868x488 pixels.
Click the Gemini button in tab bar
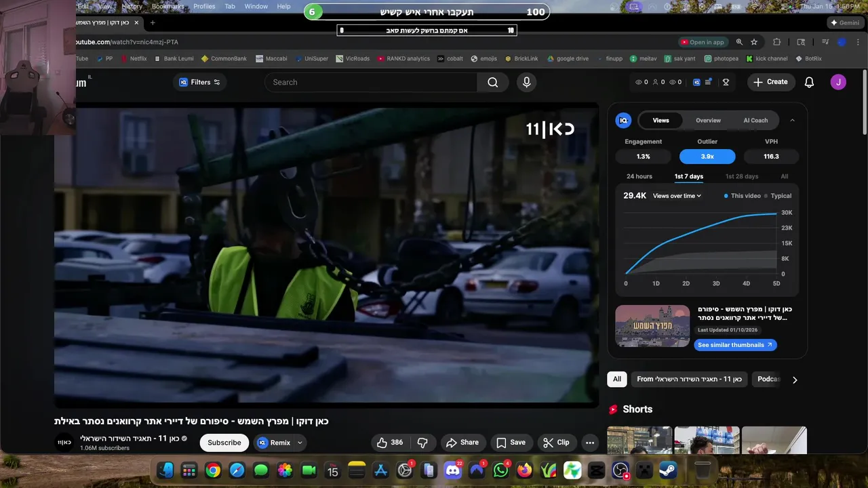point(845,22)
